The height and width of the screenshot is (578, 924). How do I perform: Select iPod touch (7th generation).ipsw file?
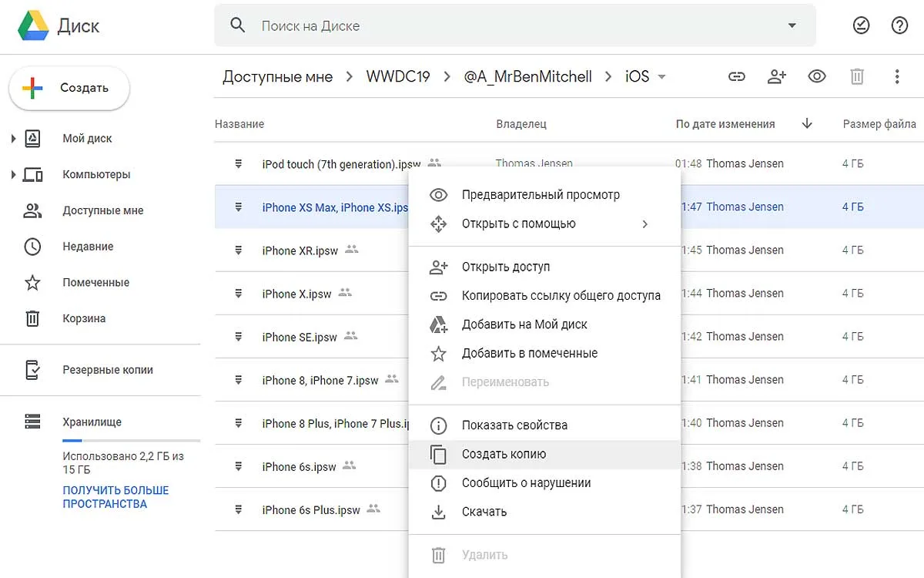pos(341,164)
